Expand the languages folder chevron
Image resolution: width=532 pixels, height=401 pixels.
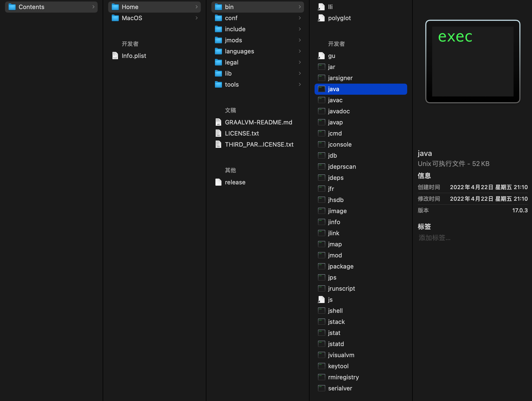tap(299, 51)
